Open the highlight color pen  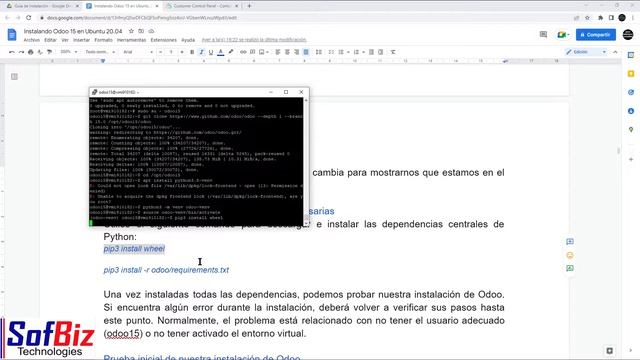point(231,52)
